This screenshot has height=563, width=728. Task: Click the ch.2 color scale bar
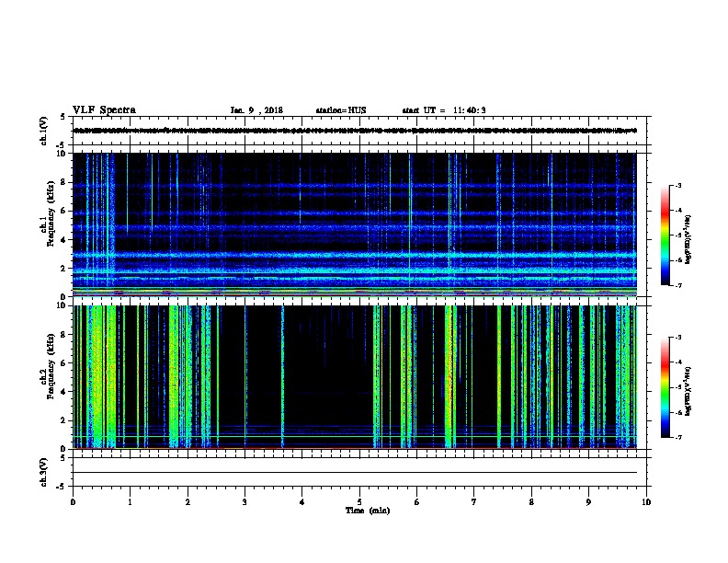click(x=665, y=387)
